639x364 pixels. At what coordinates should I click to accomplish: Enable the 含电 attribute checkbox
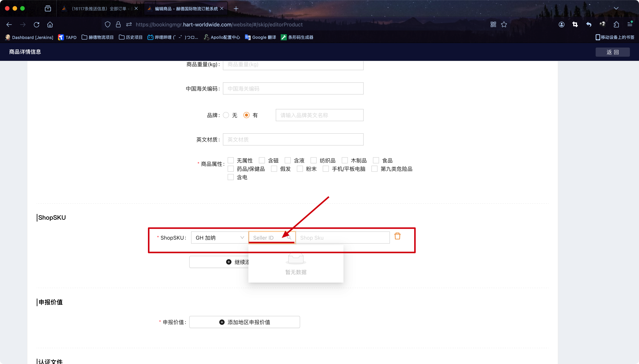click(x=231, y=177)
